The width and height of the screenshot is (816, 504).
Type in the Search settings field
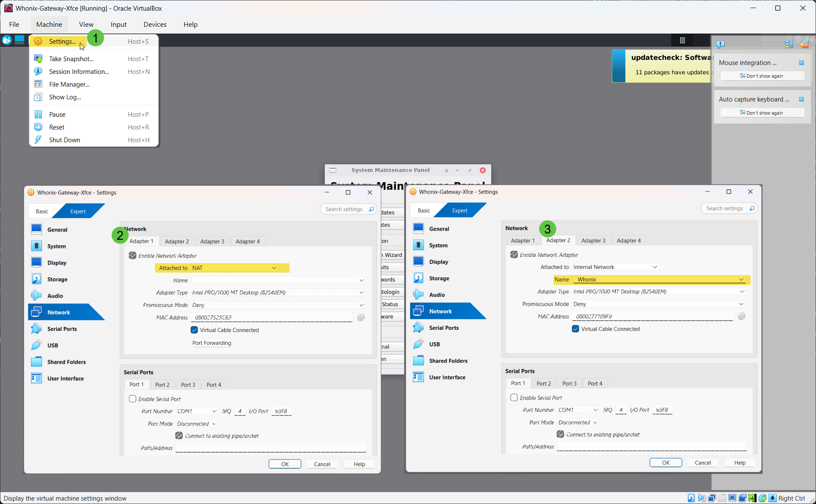[345, 209]
